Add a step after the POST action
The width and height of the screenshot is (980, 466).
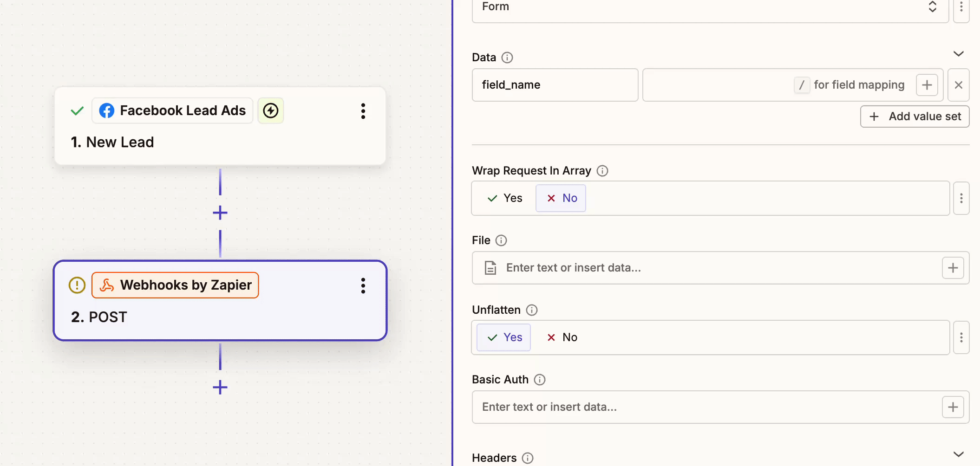pos(220,387)
